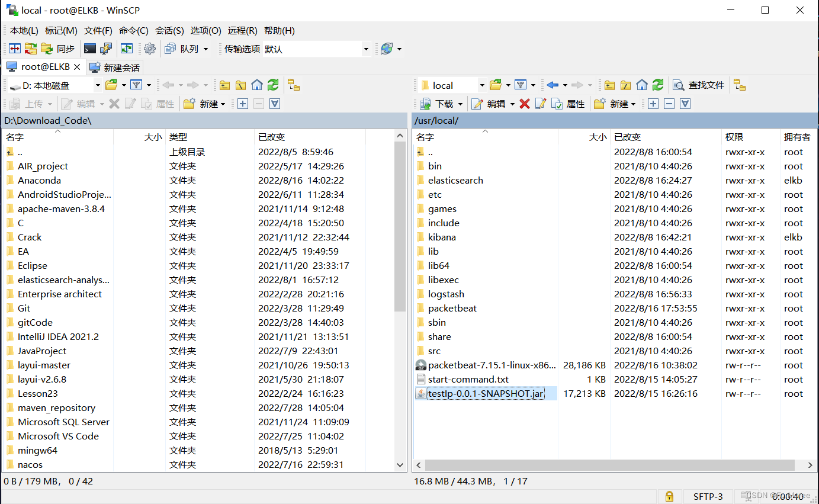
Task: Click the remote panel filter icon
Action: (x=521, y=85)
